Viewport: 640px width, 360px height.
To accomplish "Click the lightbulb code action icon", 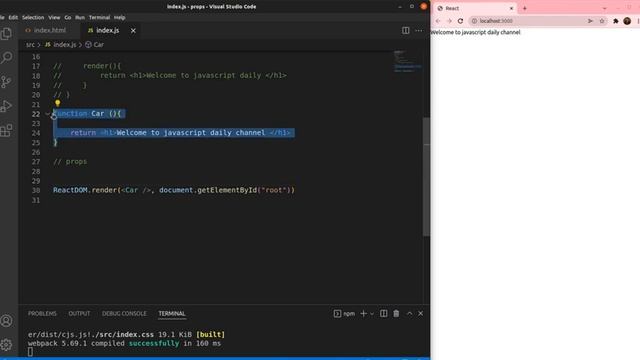I will coord(58,104).
